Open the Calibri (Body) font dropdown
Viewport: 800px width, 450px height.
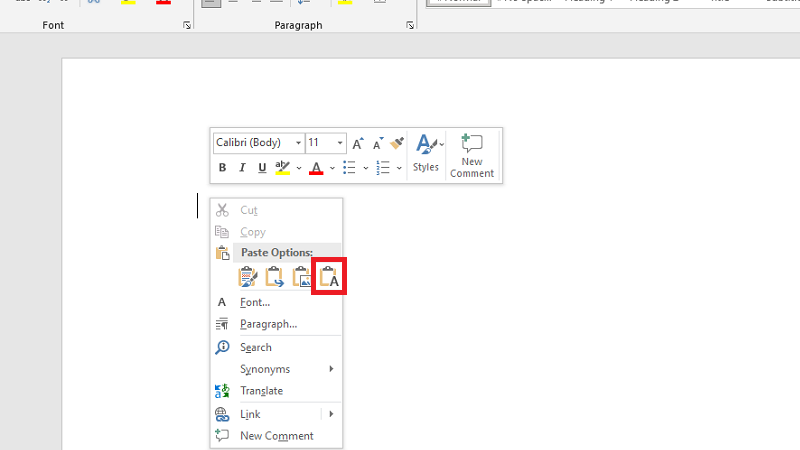click(x=298, y=143)
